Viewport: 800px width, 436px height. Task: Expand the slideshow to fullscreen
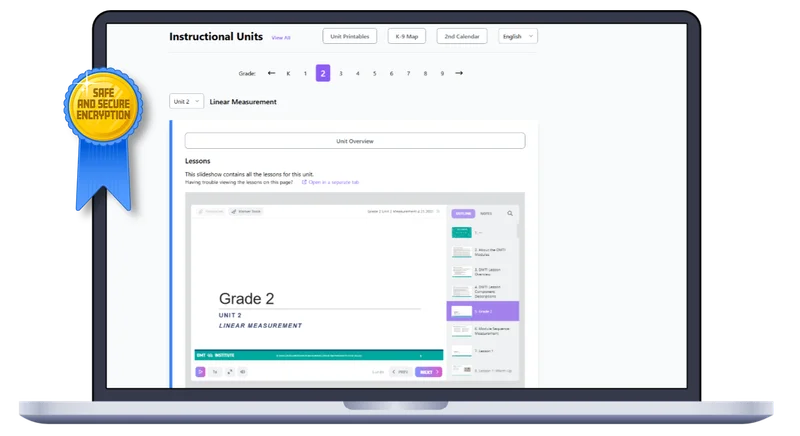point(230,372)
